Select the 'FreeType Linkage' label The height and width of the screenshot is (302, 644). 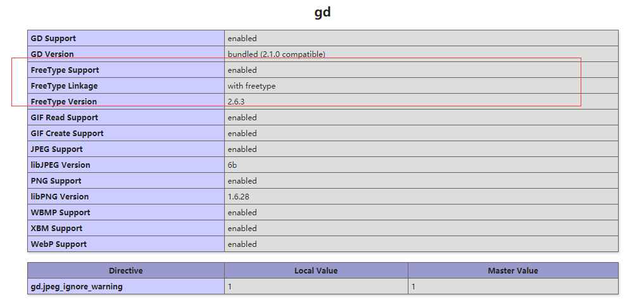pyautogui.click(x=64, y=86)
